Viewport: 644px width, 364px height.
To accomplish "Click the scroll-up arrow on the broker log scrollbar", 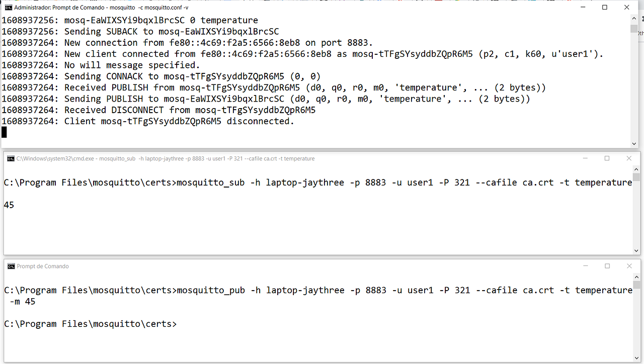I will coord(634,18).
